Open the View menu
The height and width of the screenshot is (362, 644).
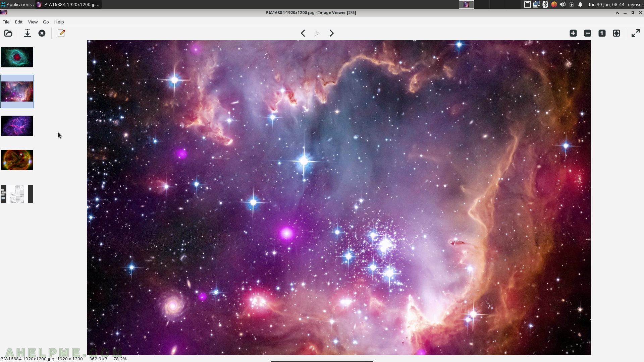pos(33,22)
